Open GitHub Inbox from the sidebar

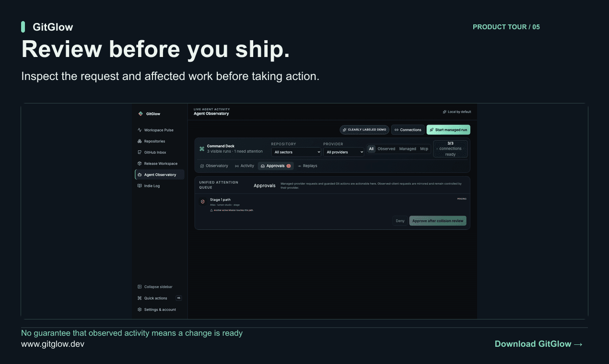pyautogui.click(x=160, y=152)
